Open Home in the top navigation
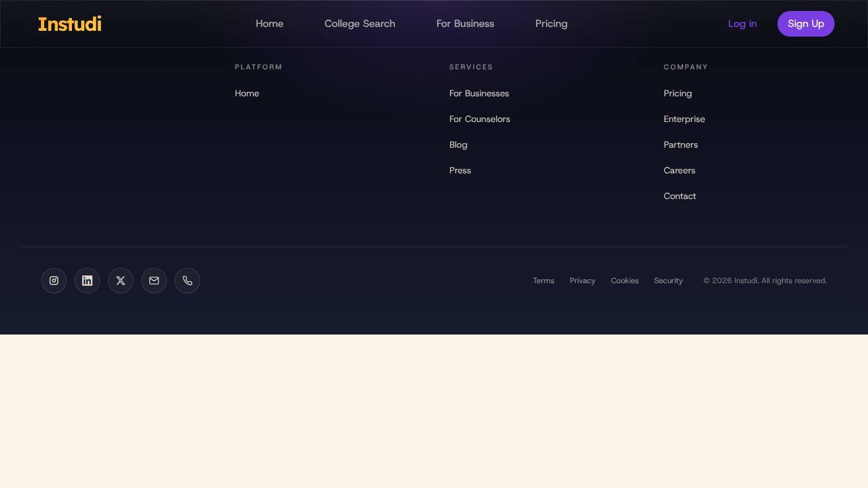Image resolution: width=868 pixels, height=488 pixels. [270, 24]
